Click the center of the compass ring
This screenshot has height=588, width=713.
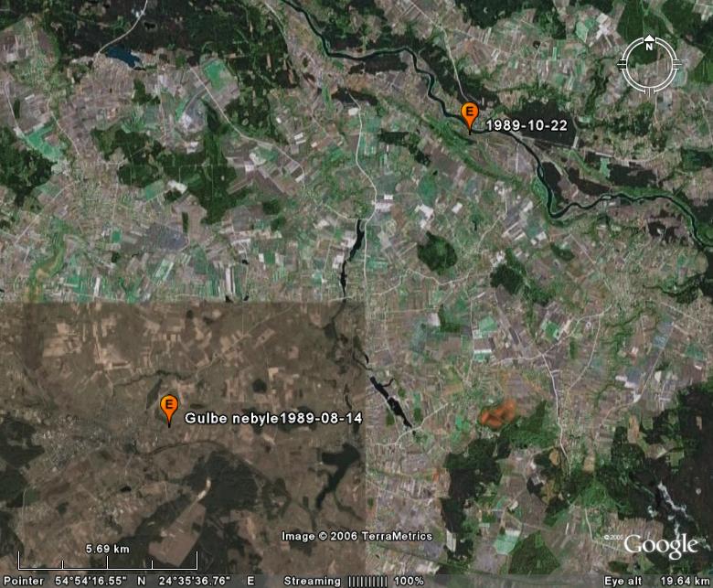tap(648, 64)
